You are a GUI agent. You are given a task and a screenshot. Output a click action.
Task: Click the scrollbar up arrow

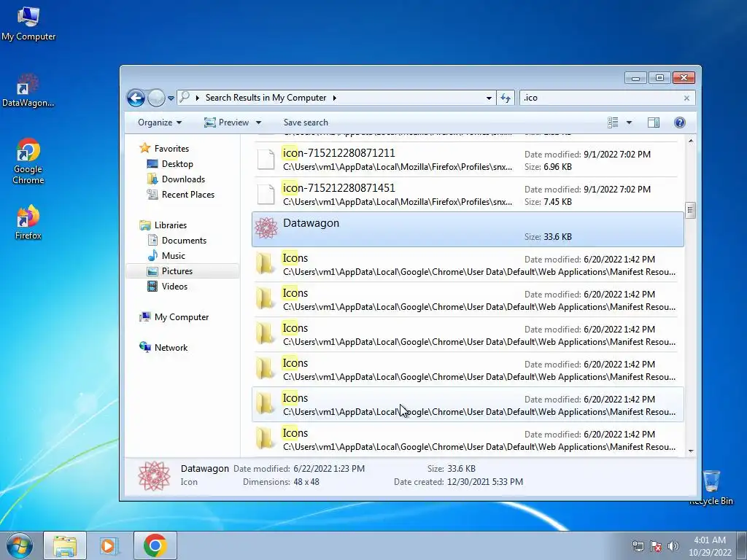(x=690, y=141)
